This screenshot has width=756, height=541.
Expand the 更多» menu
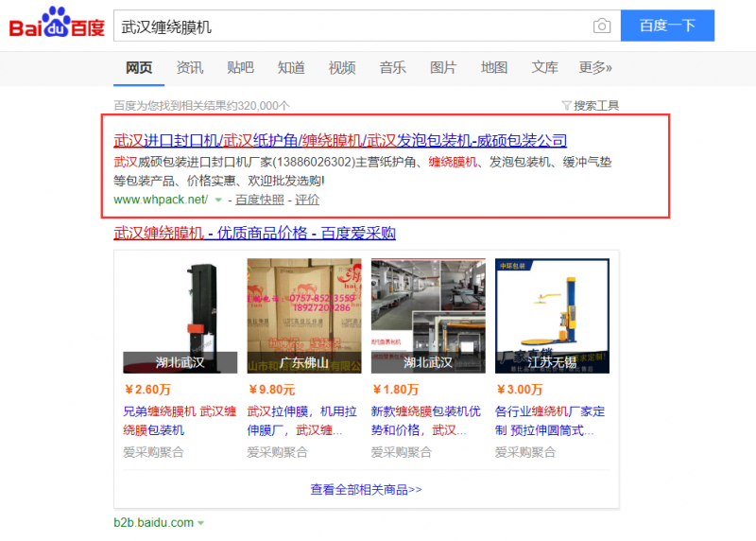point(594,67)
